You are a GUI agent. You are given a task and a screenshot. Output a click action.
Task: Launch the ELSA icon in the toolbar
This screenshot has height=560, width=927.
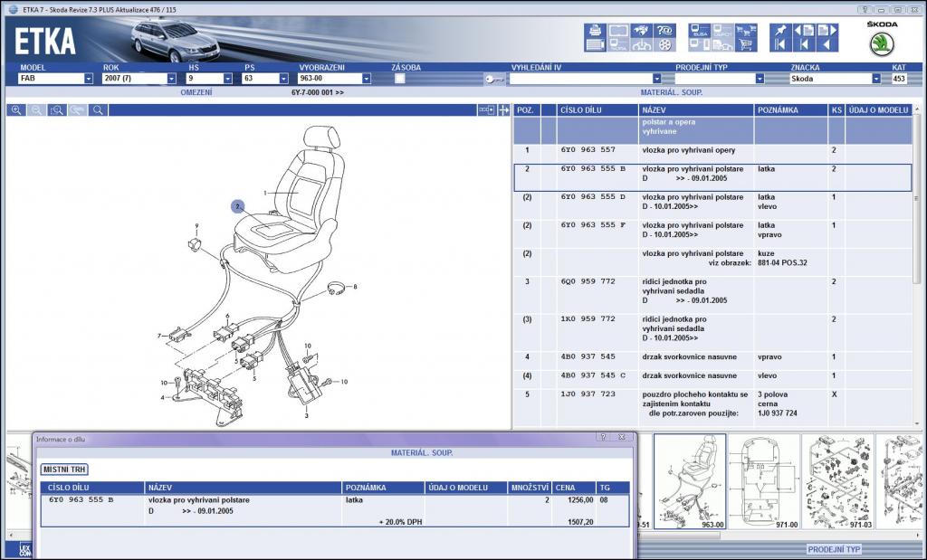click(x=700, y=31)
